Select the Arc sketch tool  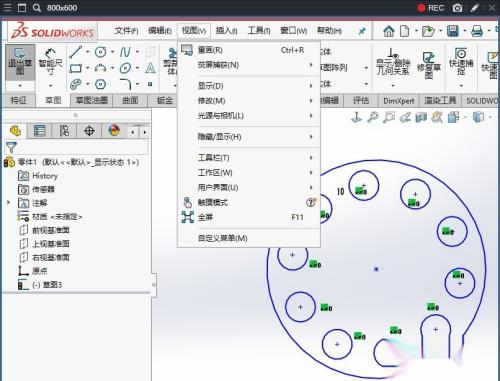tap(100, 68)
